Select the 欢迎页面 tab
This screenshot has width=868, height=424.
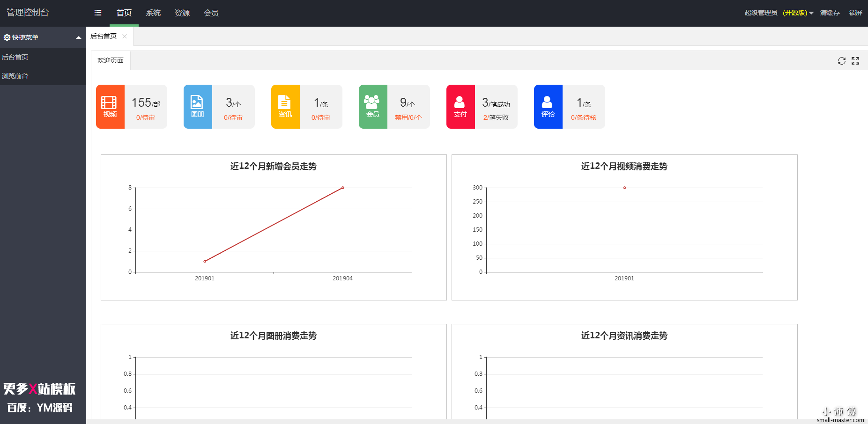(x=111, y=60)
